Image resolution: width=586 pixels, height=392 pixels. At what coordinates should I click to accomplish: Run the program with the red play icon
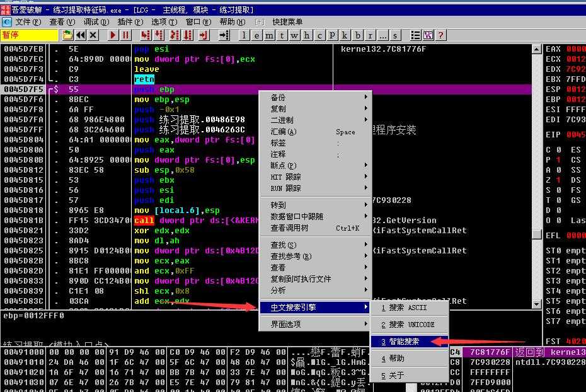(113, 35)
